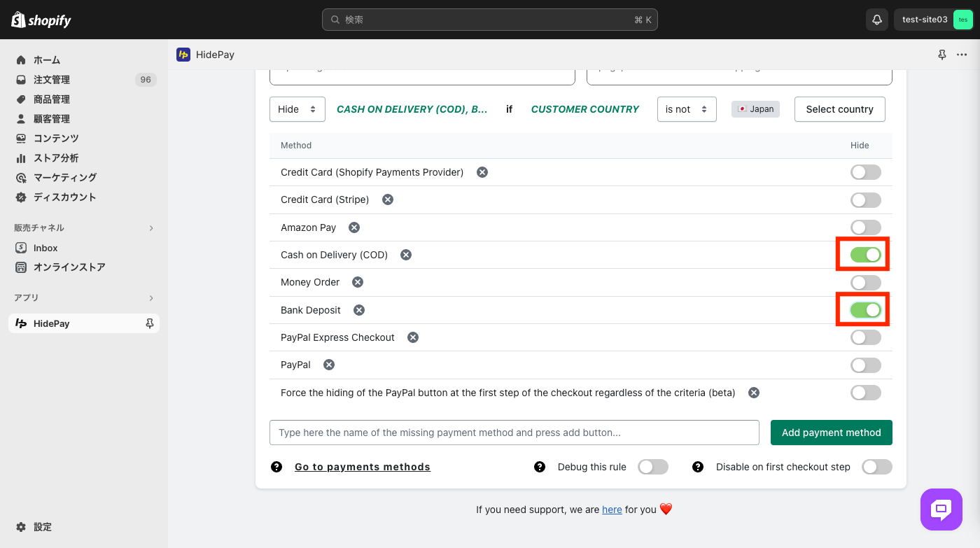Go to オンラインストア in sidebar

pos(69,267)
